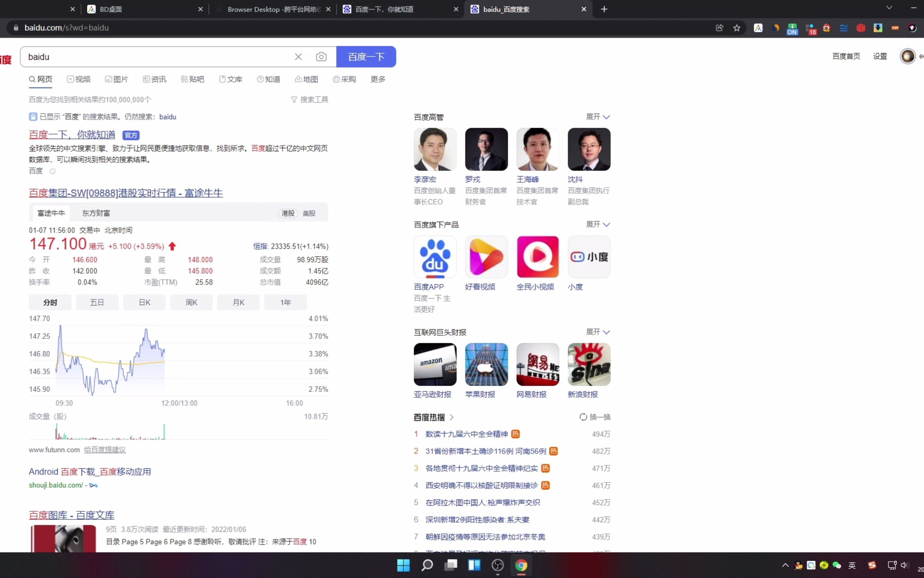Switch chart to 周K view
924x578 pixels.
191,302
